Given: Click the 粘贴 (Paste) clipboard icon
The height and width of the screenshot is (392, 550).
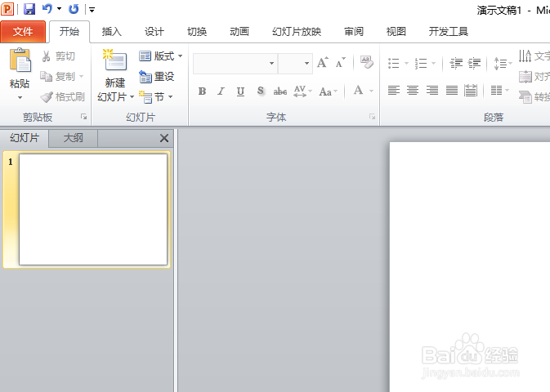Looking at the screenshot, I should pyautogui.click(x=20, y=60).
